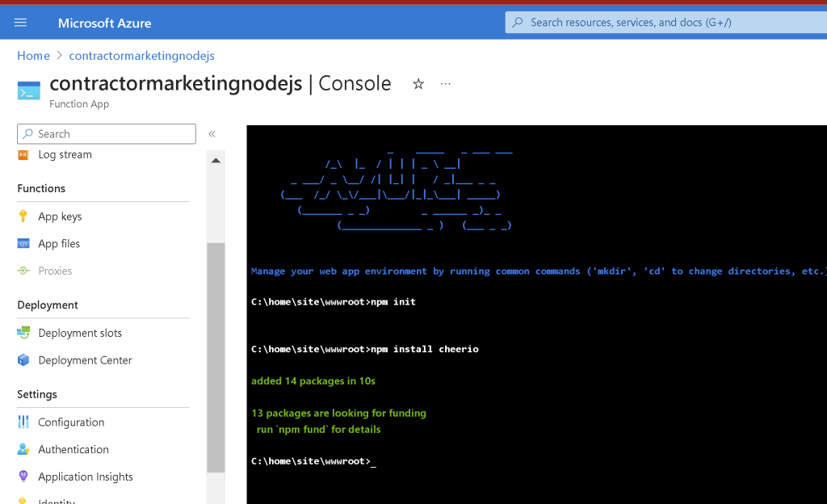Screen dimensions: 827x504
Task: Click the console prompt at the blinking cursor
Action: pyautogui.click(x=373, y=462)
